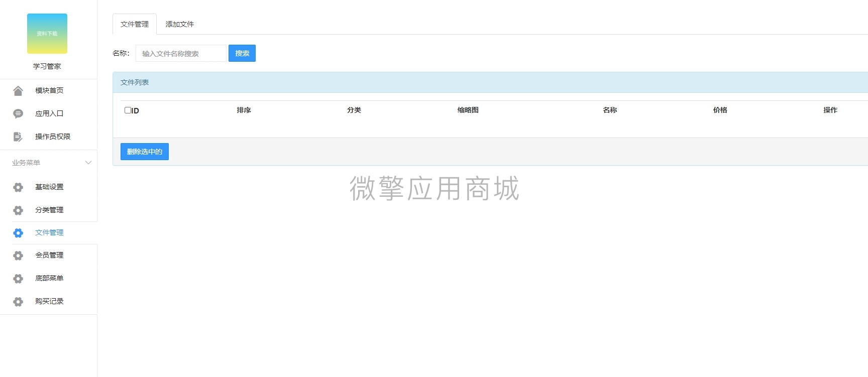Viewport: 868px width, 377px height.
Task: Open 会员管理 menu item
Action: 49,255
